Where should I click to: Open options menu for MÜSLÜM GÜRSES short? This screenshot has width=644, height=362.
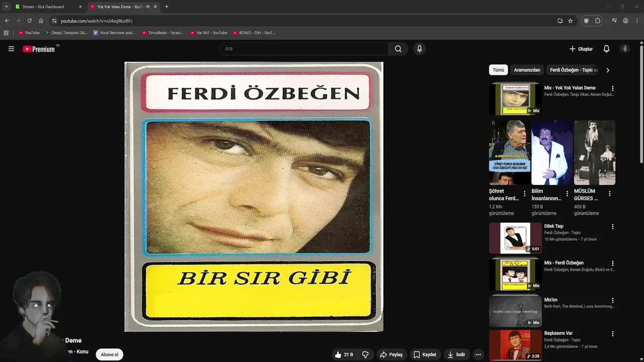pyautogui.click(x=610, y=194)
